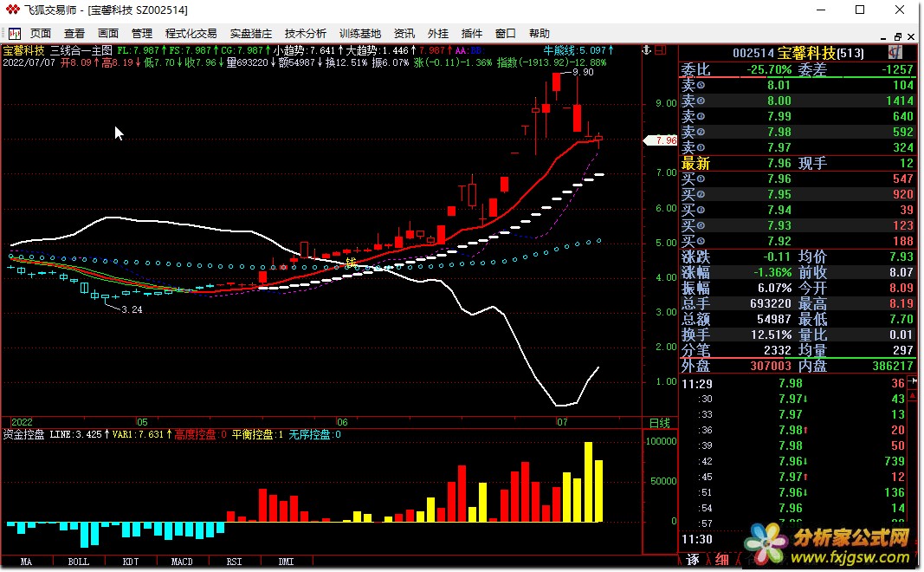Click the 8.00 sell price row
The image size is (924, 572).
tap(797, 101)
